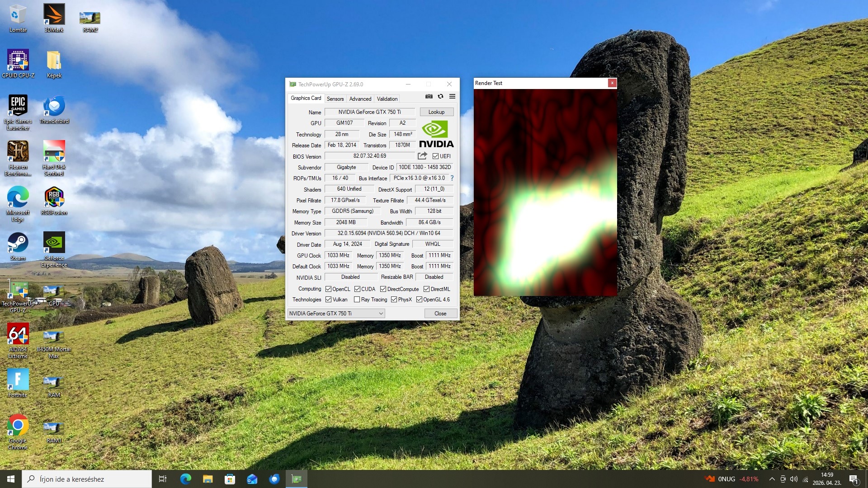
Task: Switch to the Sensors tab
Action: point(335,99)
